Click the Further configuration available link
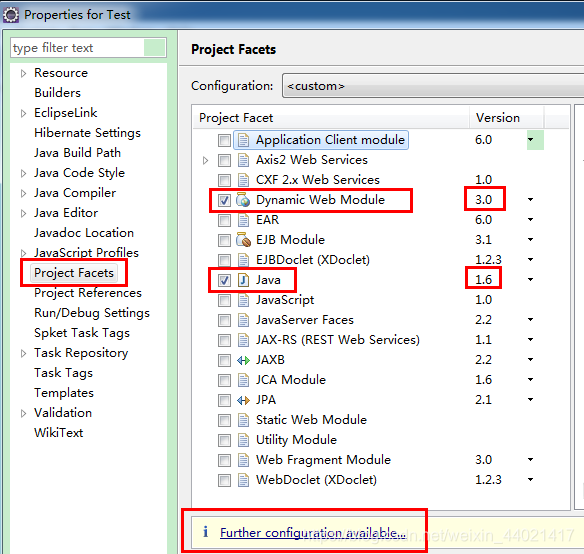 click(313, 533)
